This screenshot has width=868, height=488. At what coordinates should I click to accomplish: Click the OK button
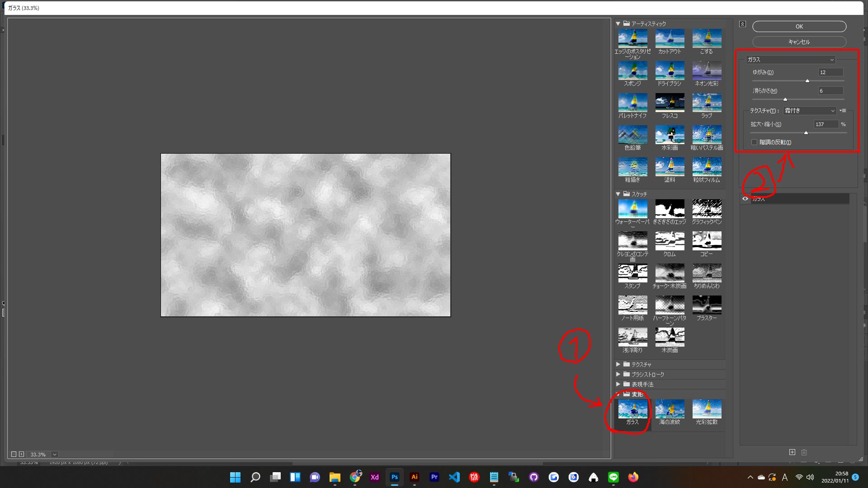799,27
